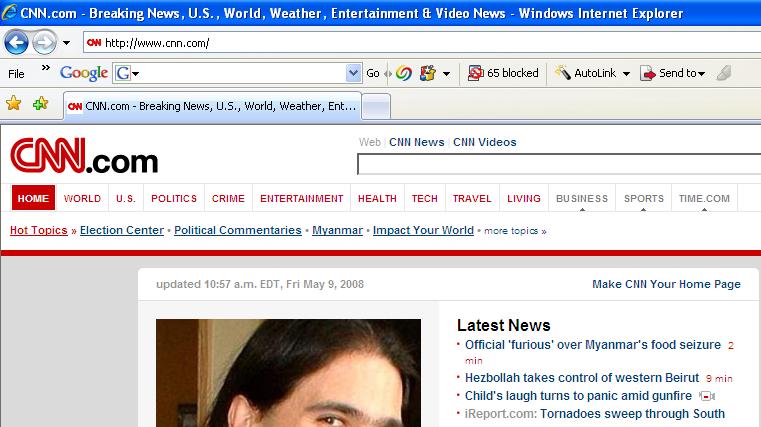The height and width of the screenshot is (427, 761).
Task: Open the Favorites Center star icon
Action: [x=14, y=103]
